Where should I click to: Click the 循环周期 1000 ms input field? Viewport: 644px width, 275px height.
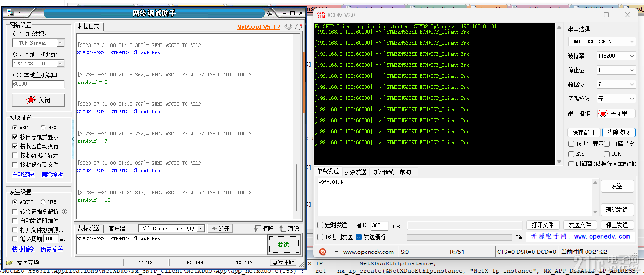coord(52,239)
